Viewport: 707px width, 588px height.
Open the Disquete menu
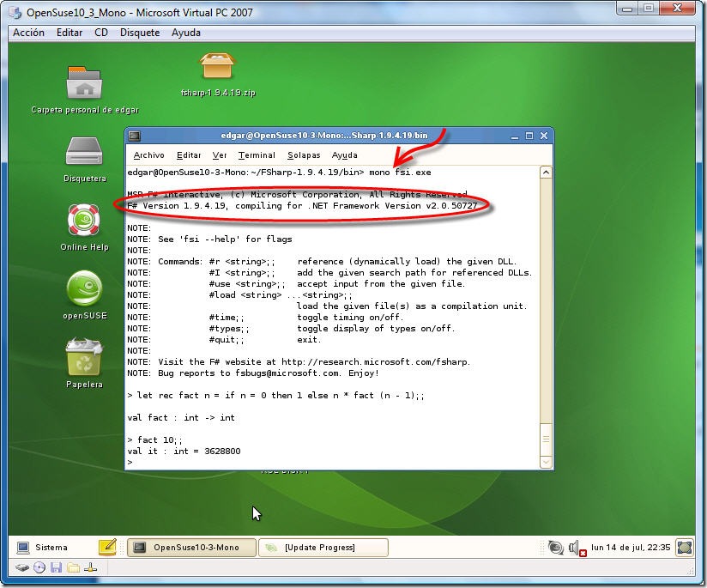click(x=140, y=33)
